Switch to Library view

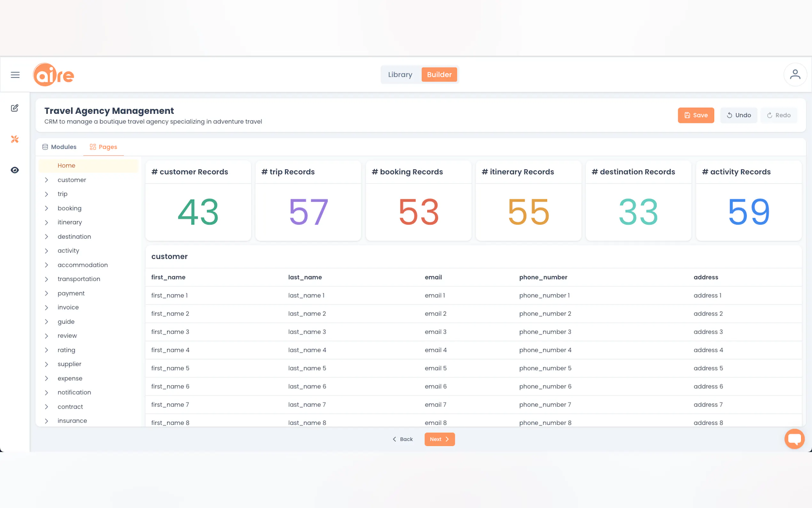[x=400, y=75]
